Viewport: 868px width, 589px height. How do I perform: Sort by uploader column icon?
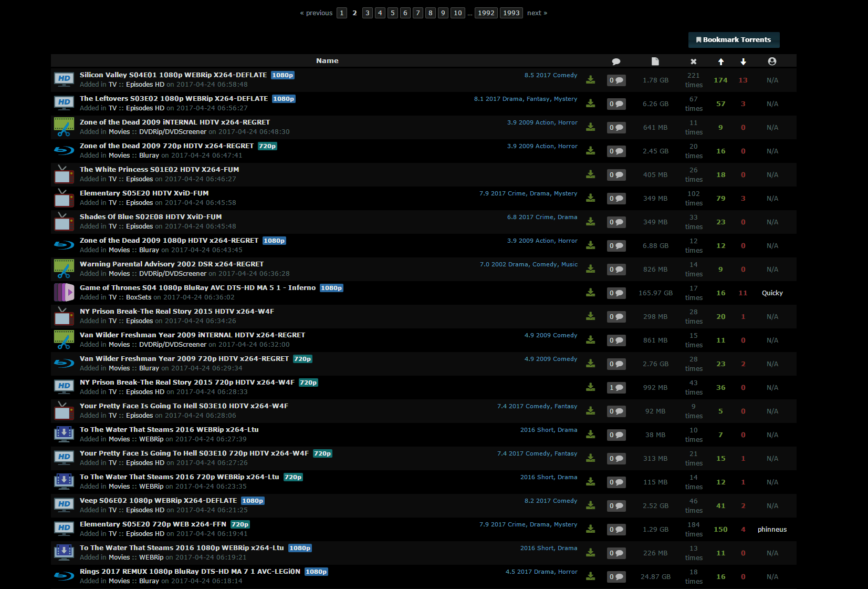(x=772, y=61)
